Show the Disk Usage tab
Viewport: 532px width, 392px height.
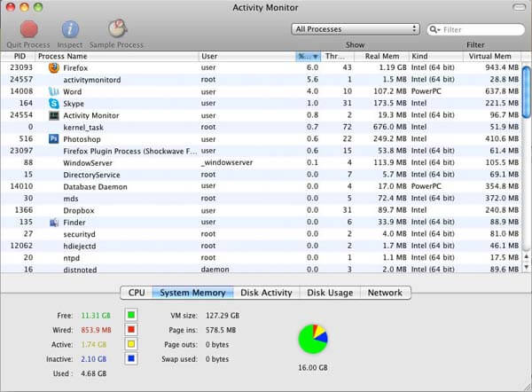[x=329, y=293]
